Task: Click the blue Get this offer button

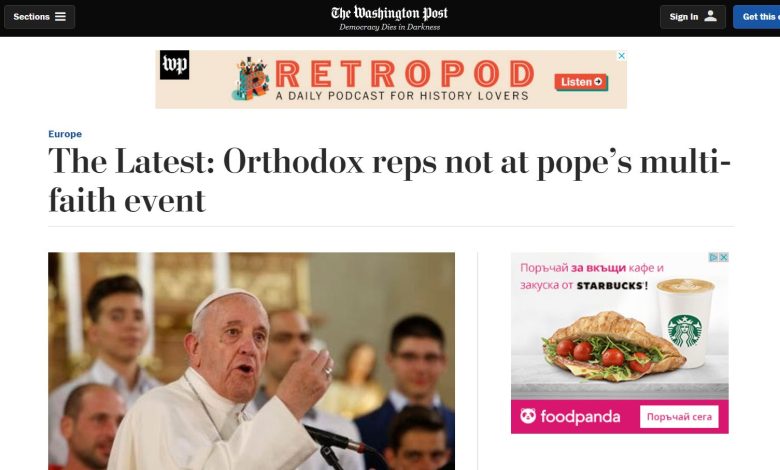Action: point(756,16)
